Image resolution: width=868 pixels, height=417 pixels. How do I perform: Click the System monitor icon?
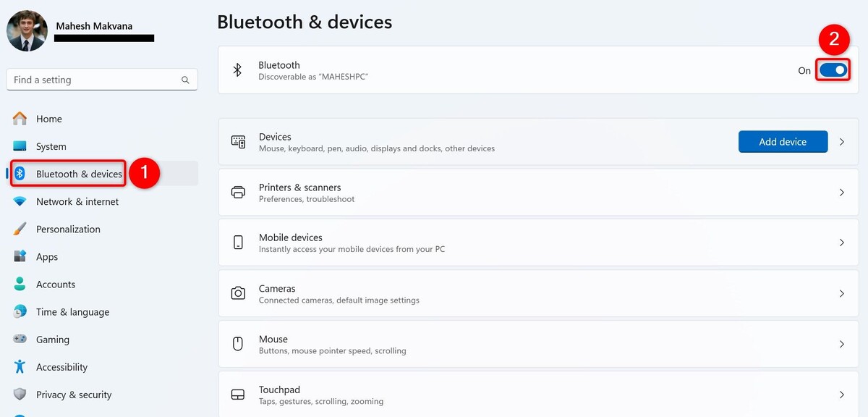click(20, 146)
